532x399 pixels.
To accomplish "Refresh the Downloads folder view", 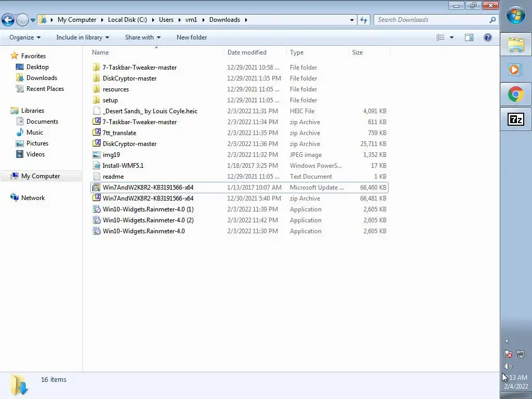I will (x=363, y=20).
